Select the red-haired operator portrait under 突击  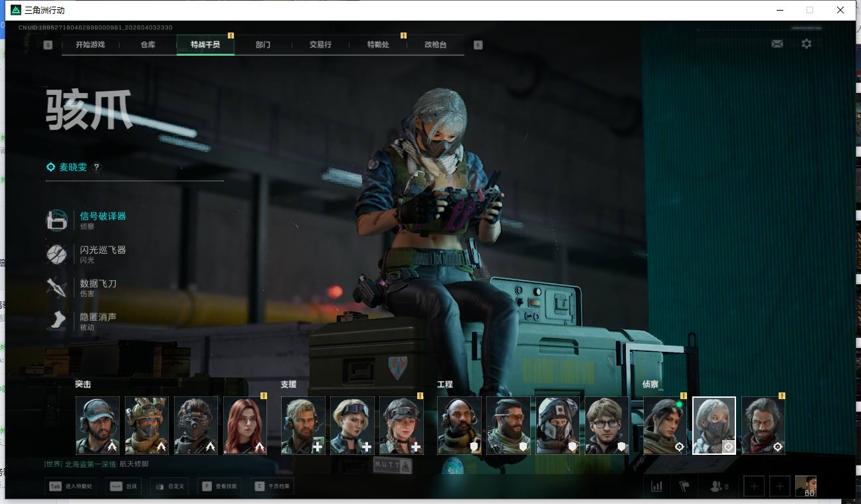(x=244, y=425)
